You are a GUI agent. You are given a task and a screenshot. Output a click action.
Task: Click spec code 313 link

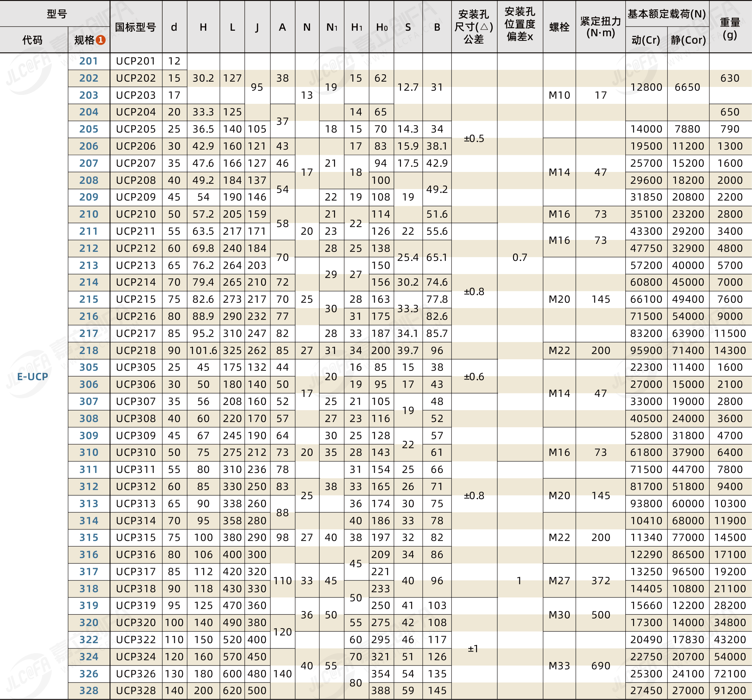tap(89, 503)
